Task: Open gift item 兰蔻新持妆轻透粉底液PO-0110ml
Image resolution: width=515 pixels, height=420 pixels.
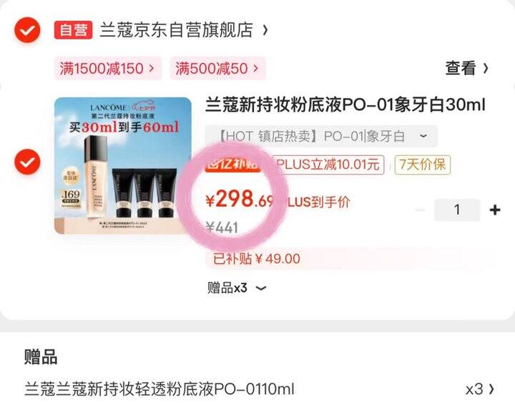Action: [x=160, y=389]
